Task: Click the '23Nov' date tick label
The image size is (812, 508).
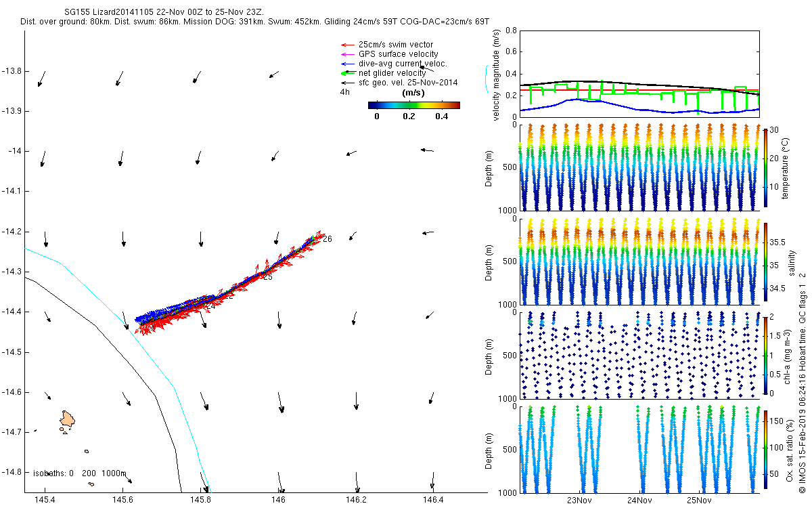Action: click(x=580, y=501)
